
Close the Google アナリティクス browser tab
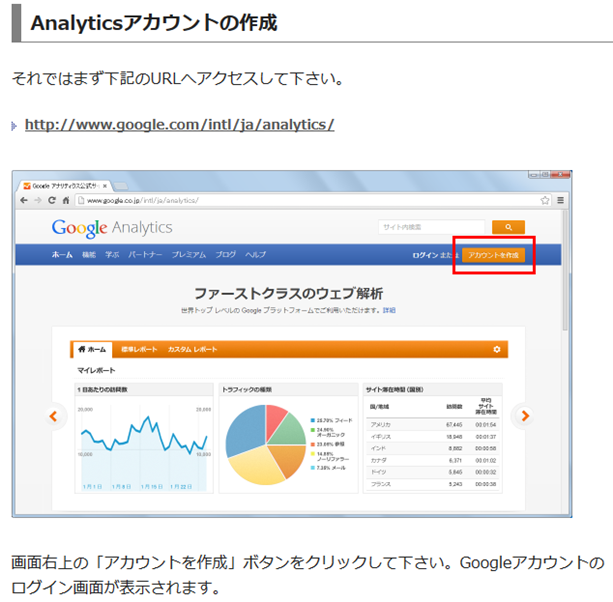[105, 186]
